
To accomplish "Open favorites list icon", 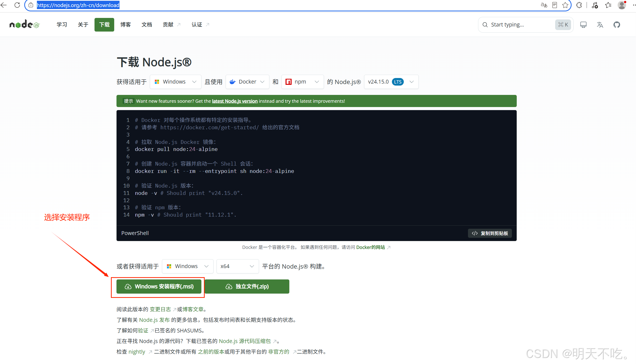I will pyautogui.click(x=608, y=5).
